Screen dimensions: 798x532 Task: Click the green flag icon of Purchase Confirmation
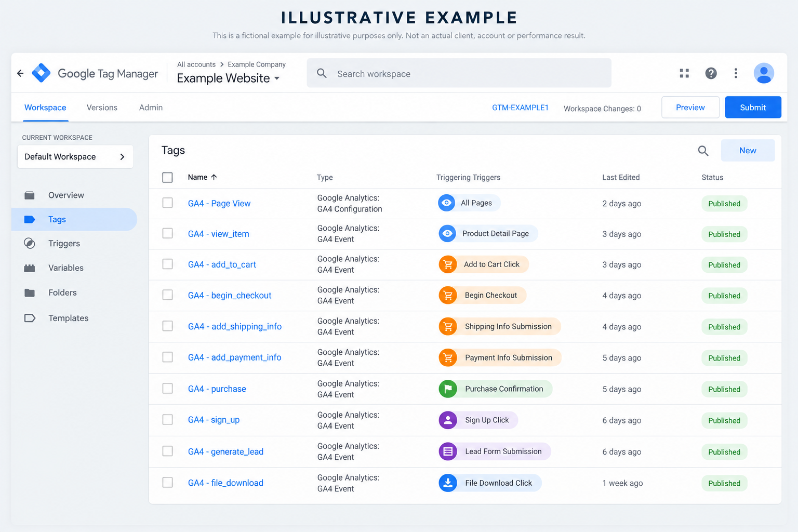tap(448, 389)
